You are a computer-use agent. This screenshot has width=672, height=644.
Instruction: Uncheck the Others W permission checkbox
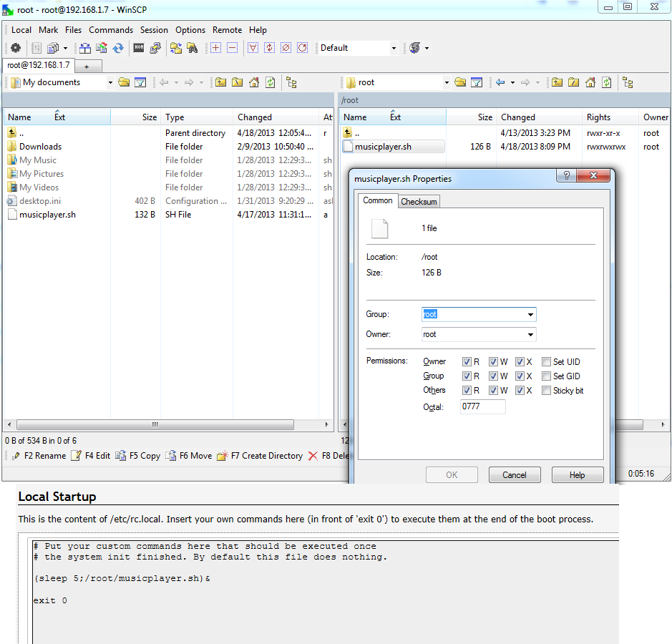(493, 391)
